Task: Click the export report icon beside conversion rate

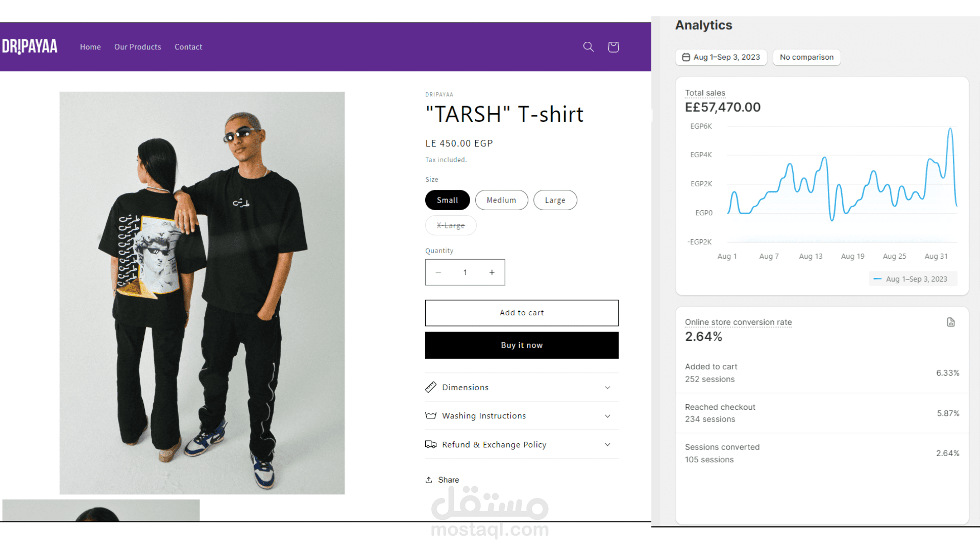Action: point(950,322)
